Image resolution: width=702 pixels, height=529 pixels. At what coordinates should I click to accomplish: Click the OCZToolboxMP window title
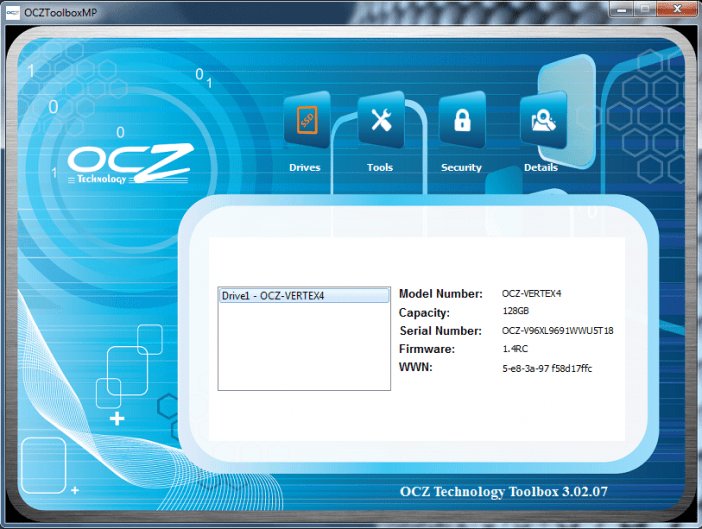(x=60, y=13)
